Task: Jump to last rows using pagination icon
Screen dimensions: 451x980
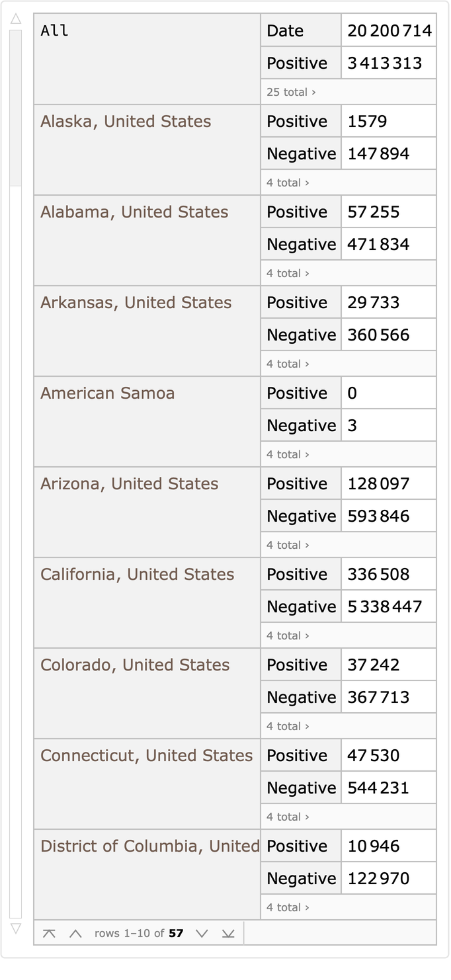Action: [228, 933]
